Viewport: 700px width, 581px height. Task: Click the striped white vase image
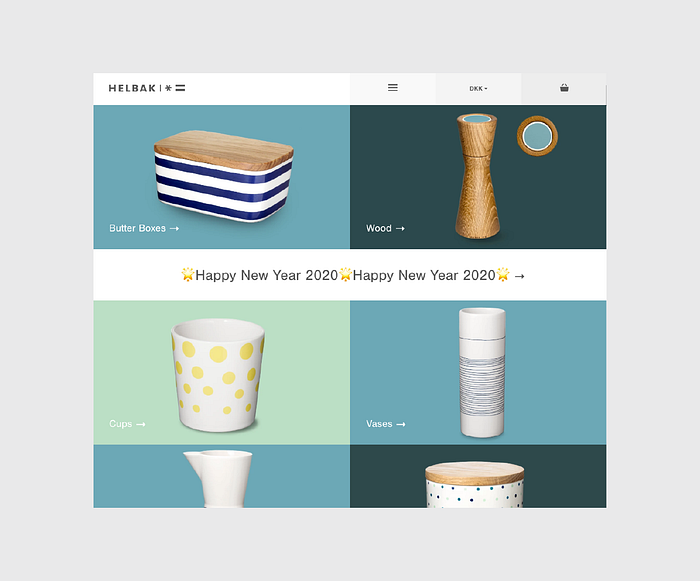[482, 372]
